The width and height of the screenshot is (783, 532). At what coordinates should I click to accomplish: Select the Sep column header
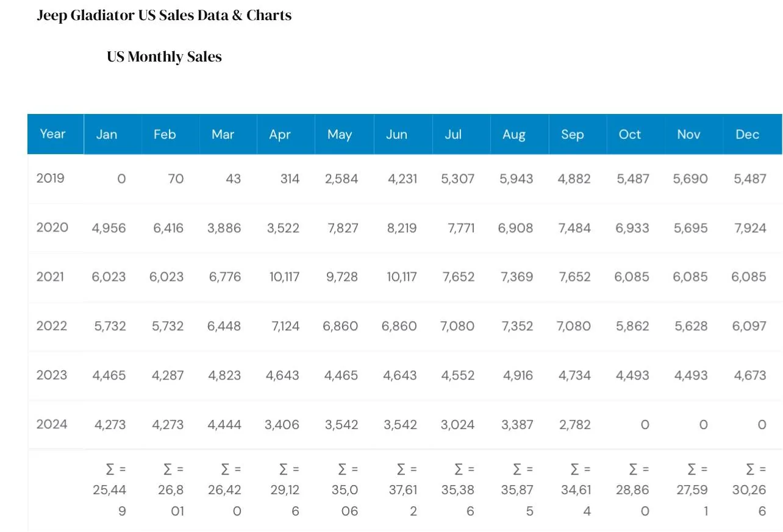572,134
